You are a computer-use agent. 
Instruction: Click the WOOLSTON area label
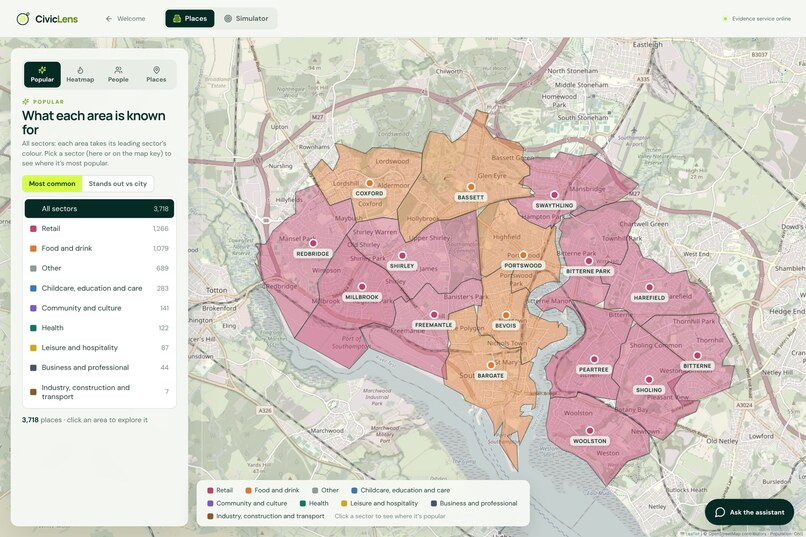tap(590, 441)
